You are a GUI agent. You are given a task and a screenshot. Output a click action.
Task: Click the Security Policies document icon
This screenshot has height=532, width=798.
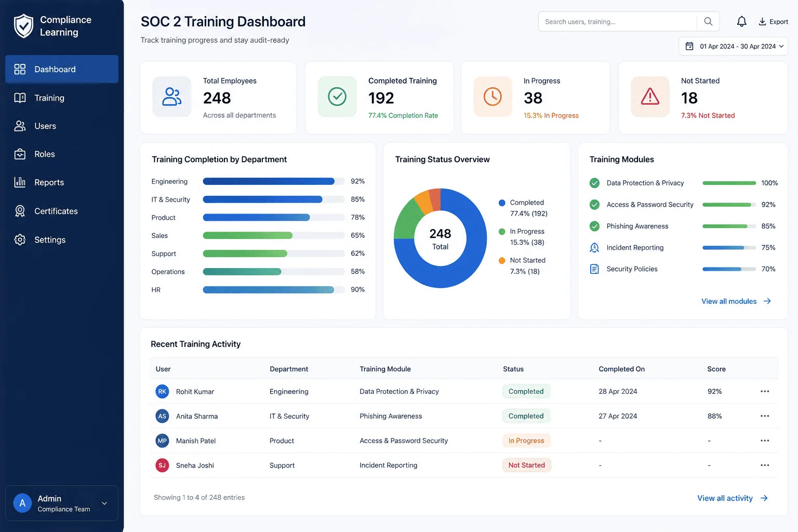point(594,269)
